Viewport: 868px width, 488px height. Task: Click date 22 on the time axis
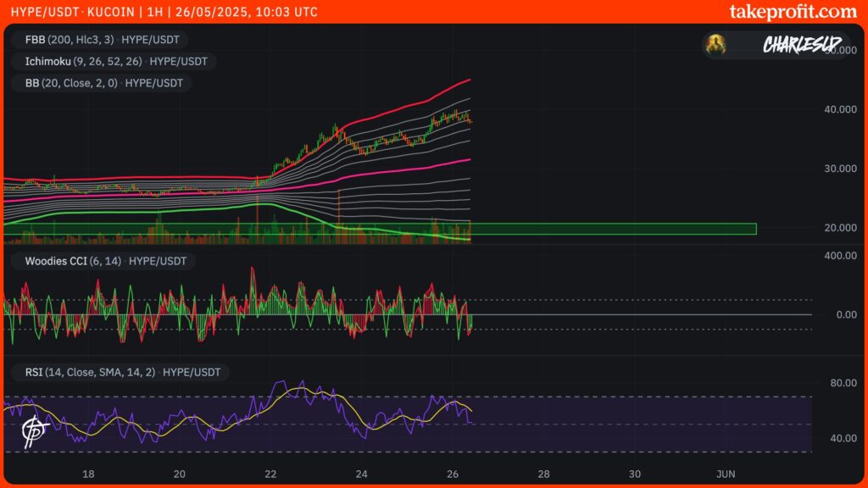(x=270, y=474)
